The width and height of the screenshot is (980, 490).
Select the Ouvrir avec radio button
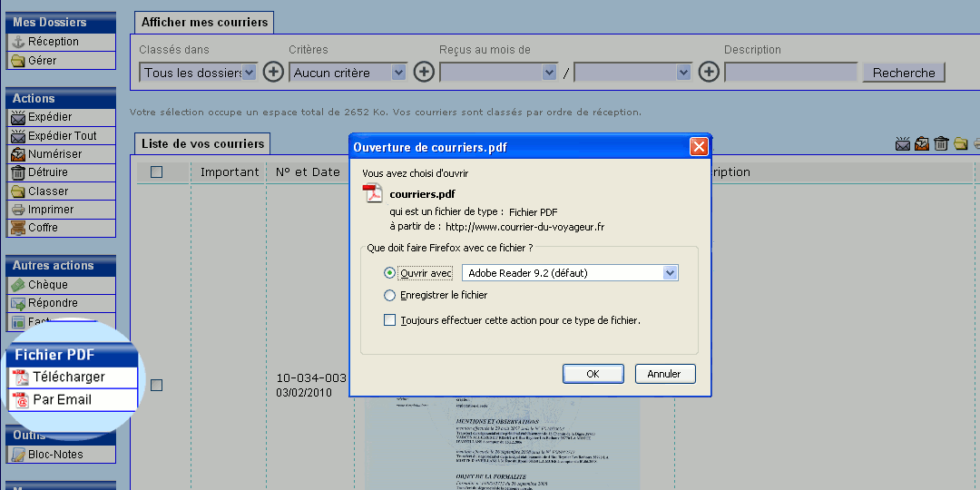point(390,273)
